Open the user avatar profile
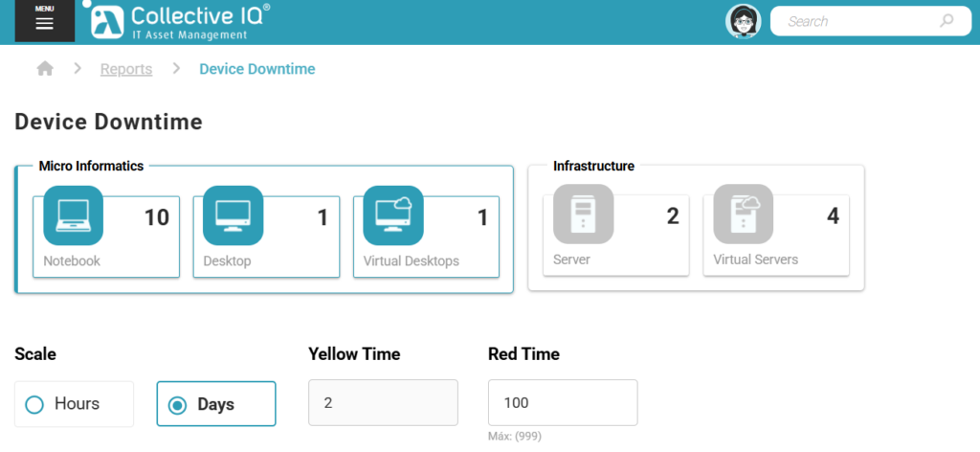980x452 pixels. [x=743, y=21]
